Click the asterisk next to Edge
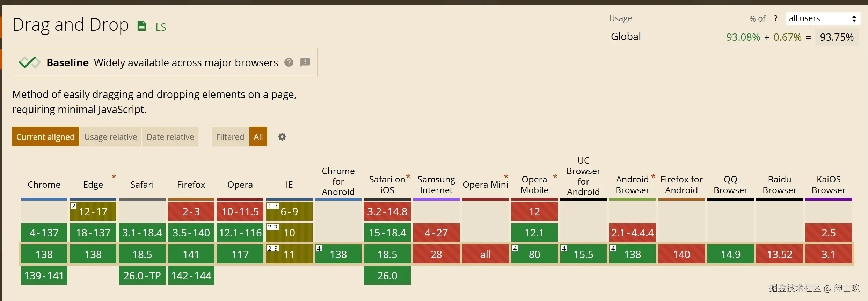This screenshot has width=868, height=301. (114, 177)
